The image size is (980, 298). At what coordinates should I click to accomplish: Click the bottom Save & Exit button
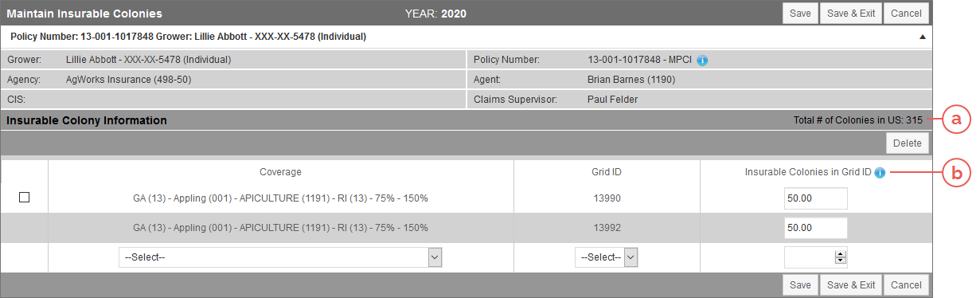pyautogui.click(x=852, y=285)
